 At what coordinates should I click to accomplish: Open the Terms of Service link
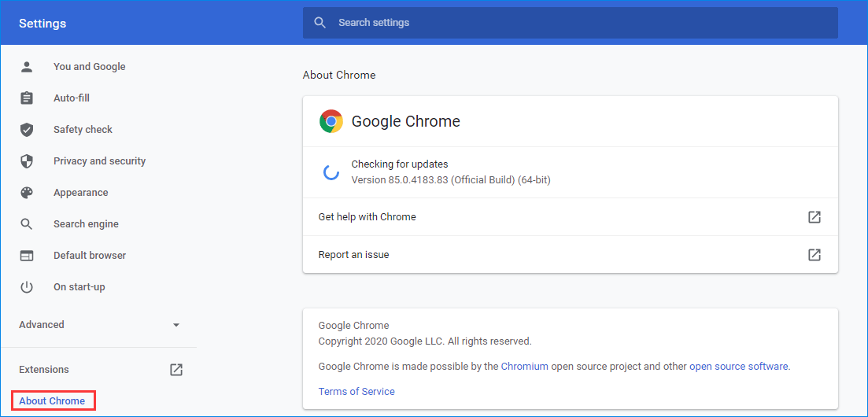pyautogui.click(x=356, y=391)
